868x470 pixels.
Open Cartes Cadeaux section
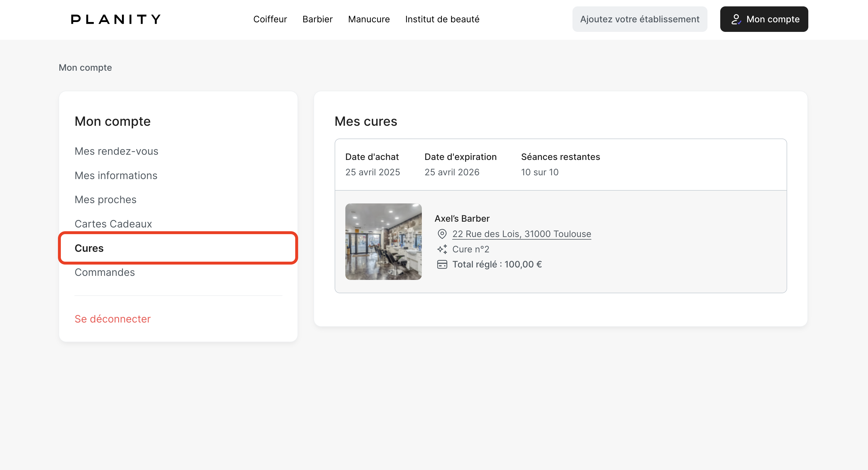tap(113, 224)
